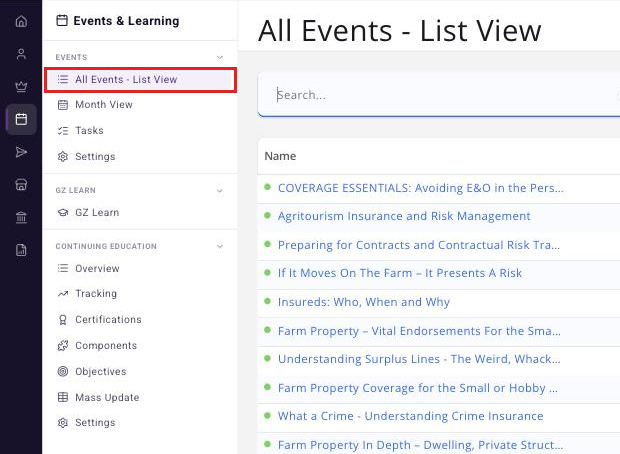Viewport: 620px width, 454px height.
Task: Open If It Moves On The Farm event
Action: 400,273
